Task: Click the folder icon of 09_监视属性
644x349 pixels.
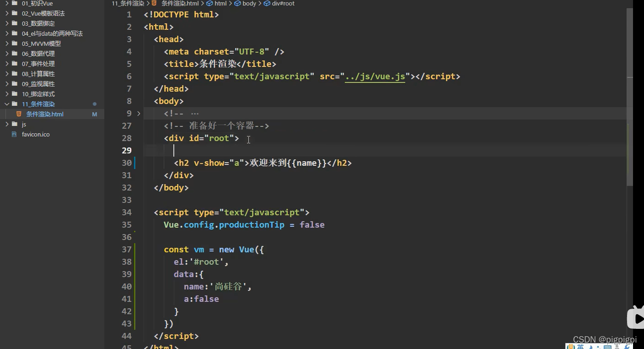Action: pos(15,84)
